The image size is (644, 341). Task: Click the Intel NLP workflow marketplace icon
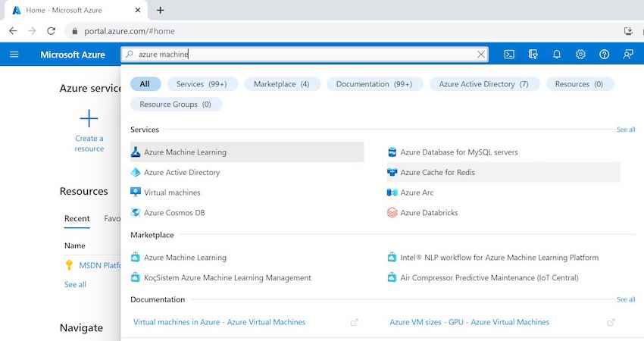[392, 257]
